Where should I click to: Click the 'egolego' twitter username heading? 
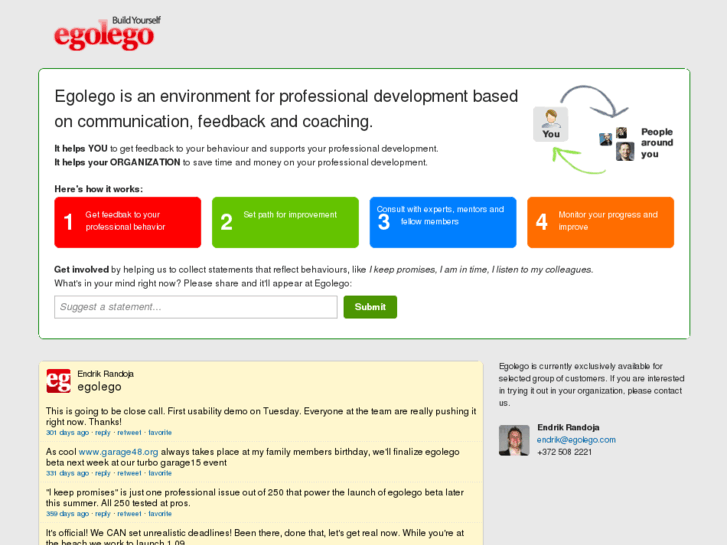click(99, 387)
